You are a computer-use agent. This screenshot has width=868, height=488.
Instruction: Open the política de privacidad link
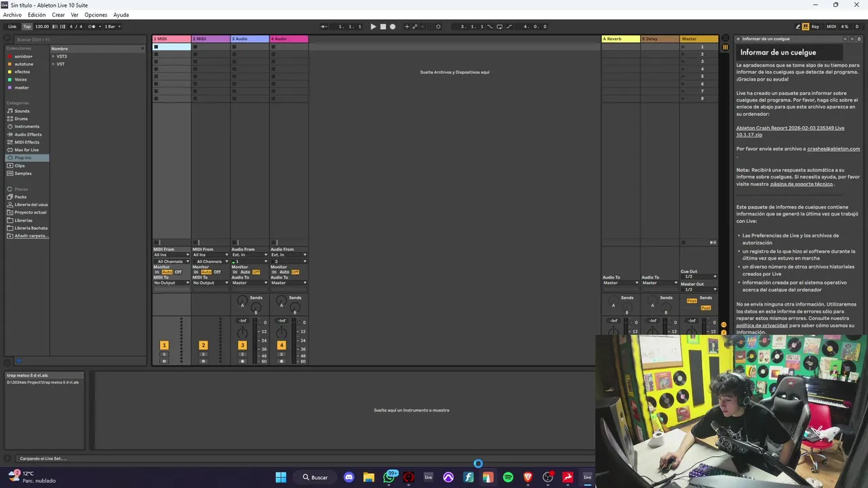click(762, 325)
